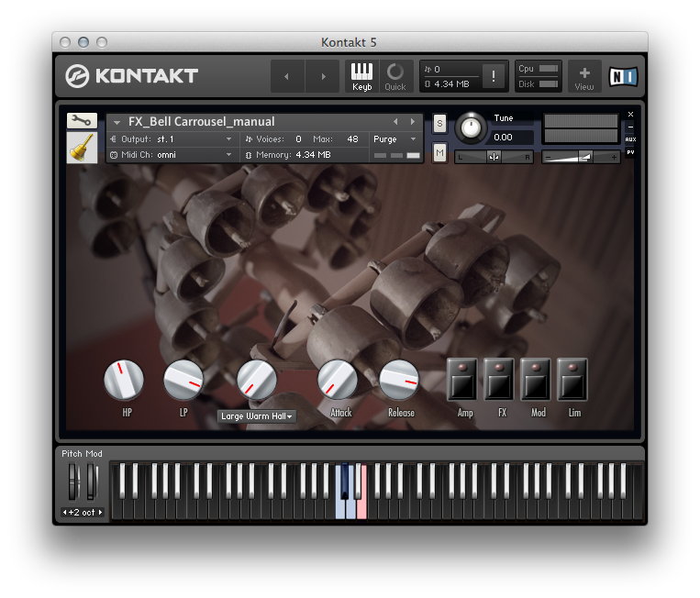Click the Tune value 0.00 field

(x=512, y=138)
